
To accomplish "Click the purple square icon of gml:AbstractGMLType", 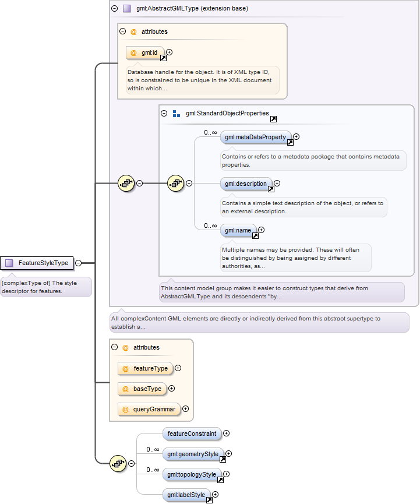I will 126,8.
